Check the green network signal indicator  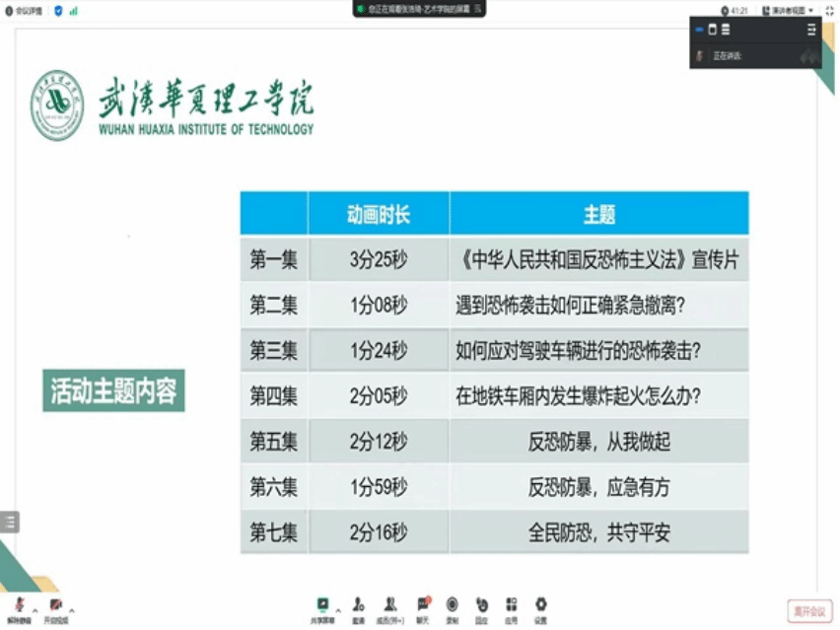[73, 11]
